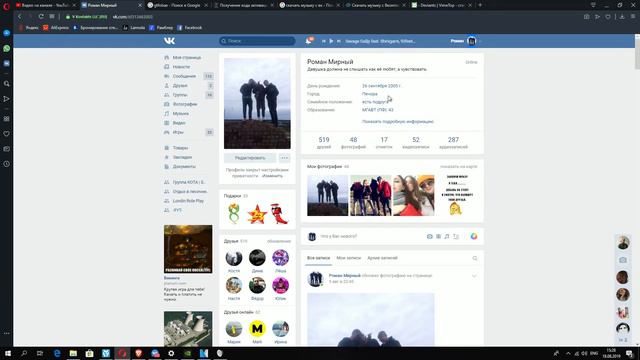Open Новости in left menu
Screen dimensions: 640x360
181,67
